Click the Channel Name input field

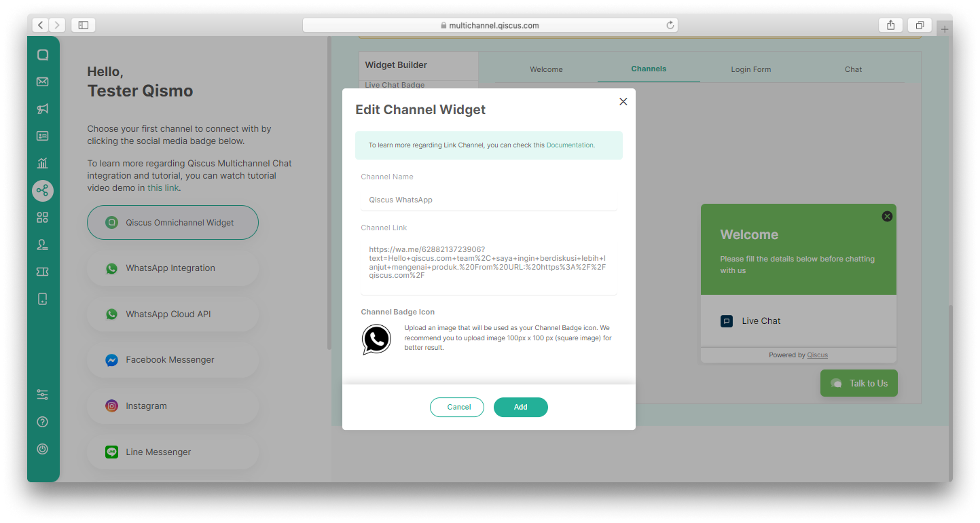[489, 200]
